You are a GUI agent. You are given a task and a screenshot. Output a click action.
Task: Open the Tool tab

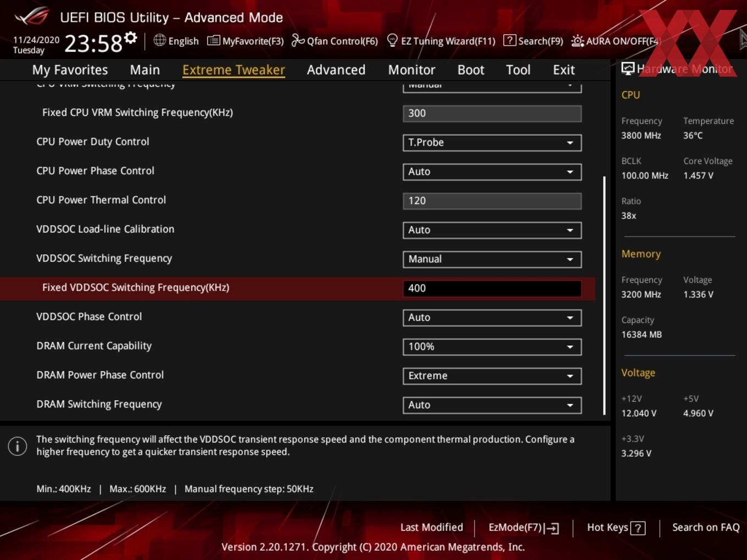tap(518, 70)
